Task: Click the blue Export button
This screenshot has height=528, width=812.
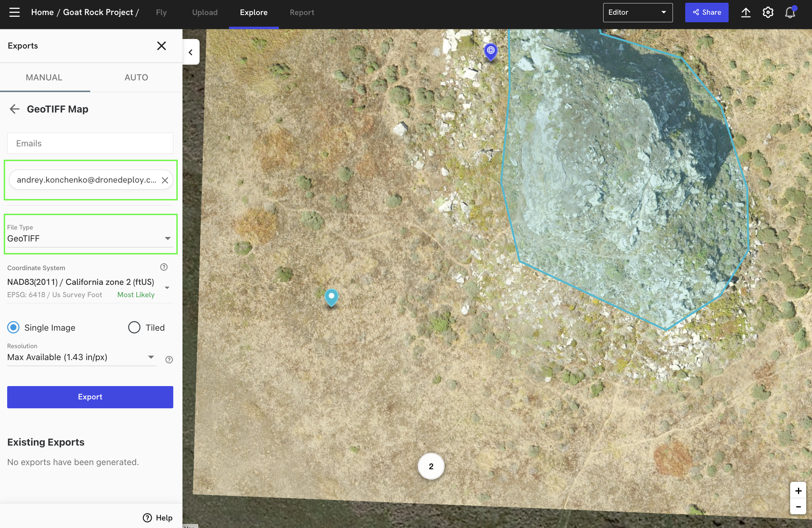Action: click(90, 397)
